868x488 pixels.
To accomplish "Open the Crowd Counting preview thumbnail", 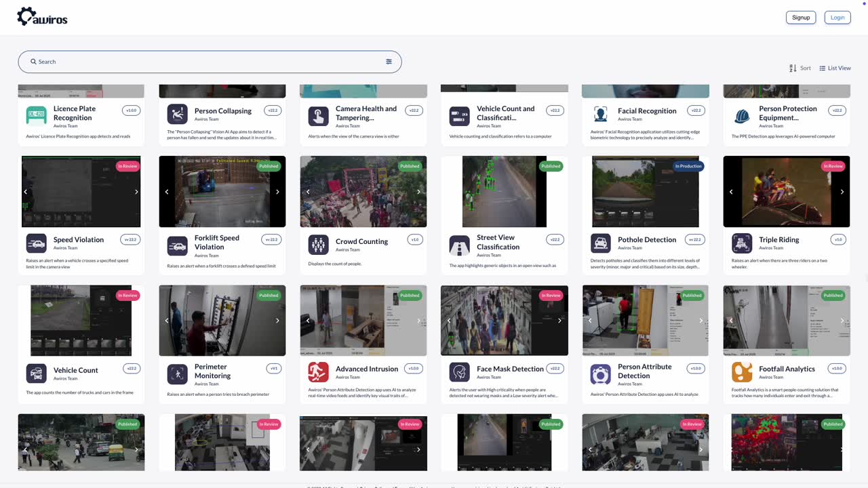I will pos(363,192).
